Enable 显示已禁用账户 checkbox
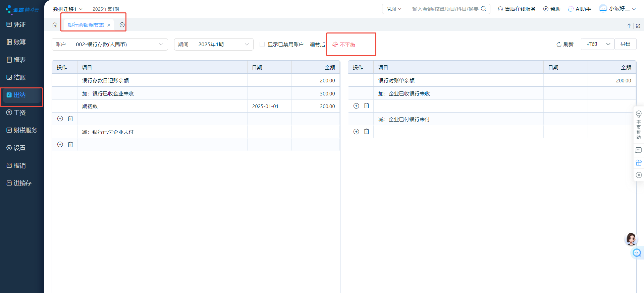The height and width of the screenshot is (293, 644). point(262,45)
